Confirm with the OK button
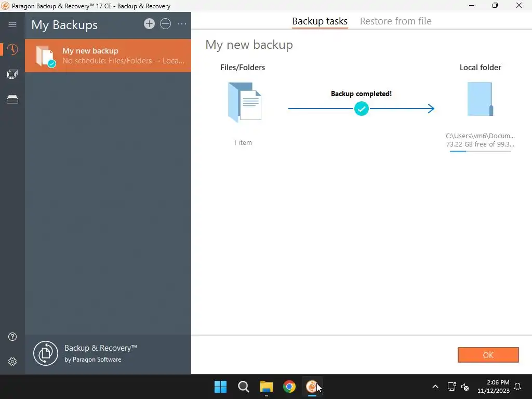 488,355
